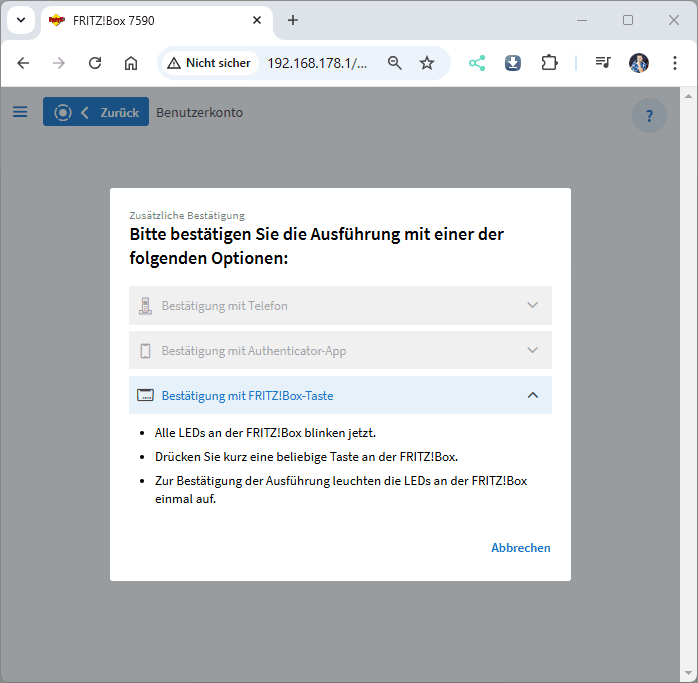Open the user profile avatar
The height and width of the screenshot is (683, 698).
pyautogui.click(x=639, y=63)
